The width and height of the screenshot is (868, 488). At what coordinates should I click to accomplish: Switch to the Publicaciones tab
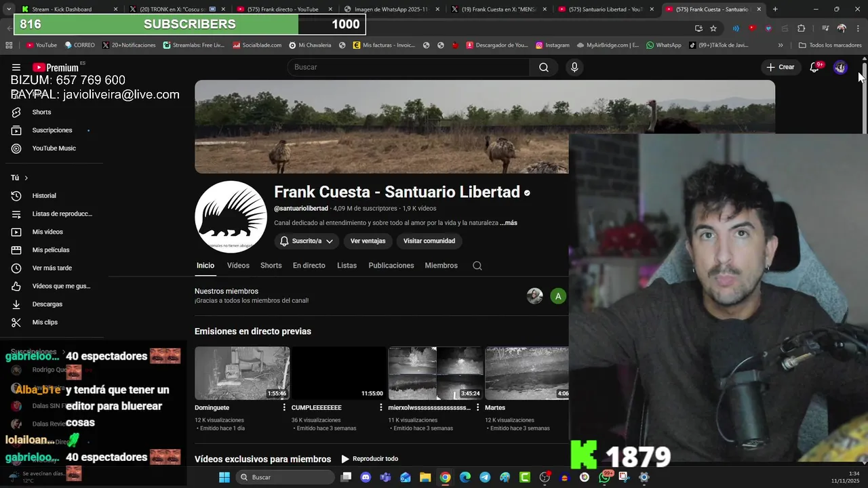click(x=391, y=266)
